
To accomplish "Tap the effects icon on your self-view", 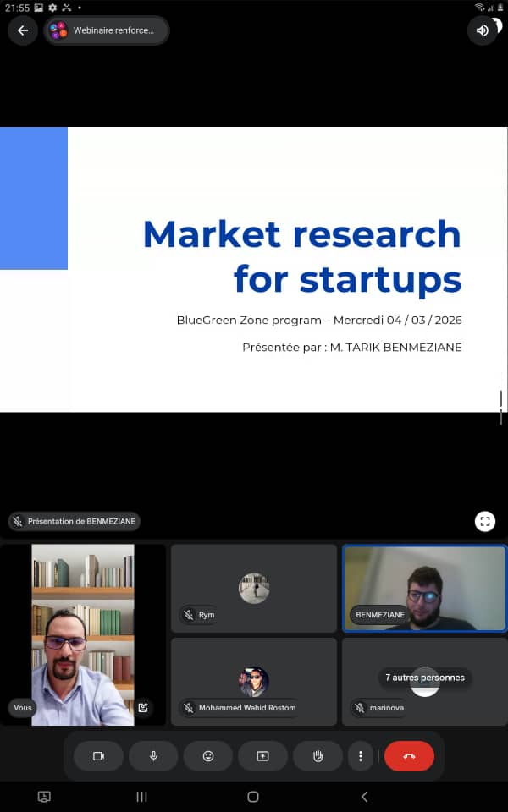I will 143,708.
